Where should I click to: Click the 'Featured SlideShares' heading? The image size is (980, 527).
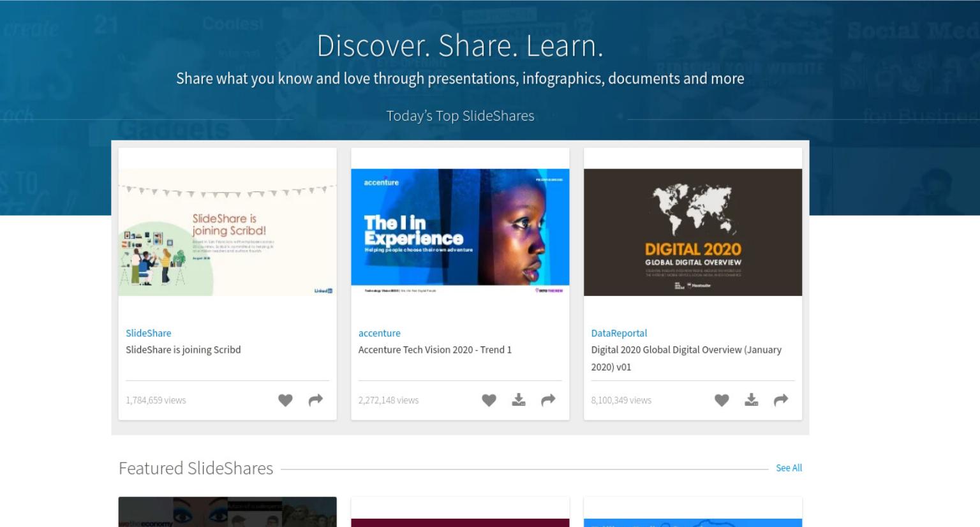(196, 468)
